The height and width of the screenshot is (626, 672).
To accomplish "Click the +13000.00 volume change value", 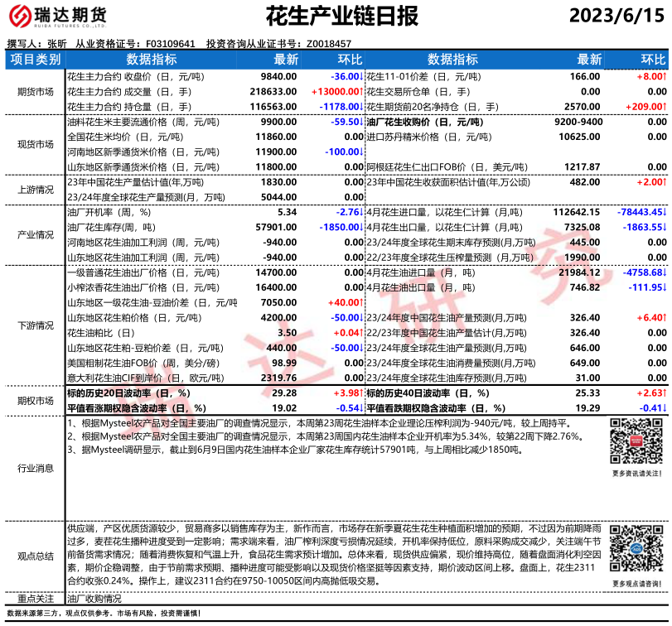I will tap(337, 91).
